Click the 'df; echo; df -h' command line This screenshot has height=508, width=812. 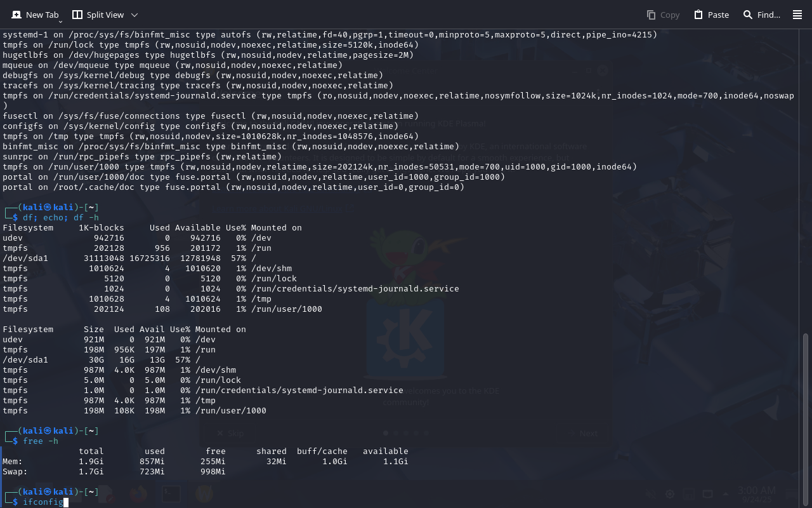61,218
